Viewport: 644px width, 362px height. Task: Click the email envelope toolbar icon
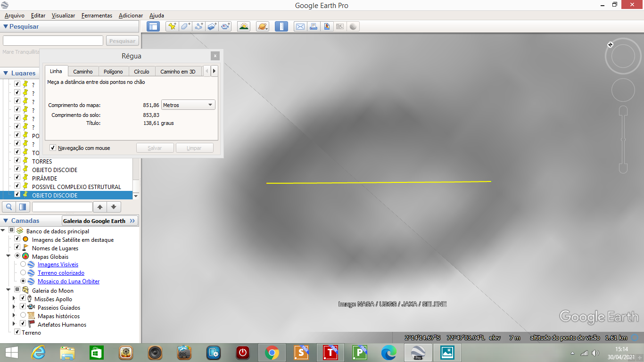[300, 26]
